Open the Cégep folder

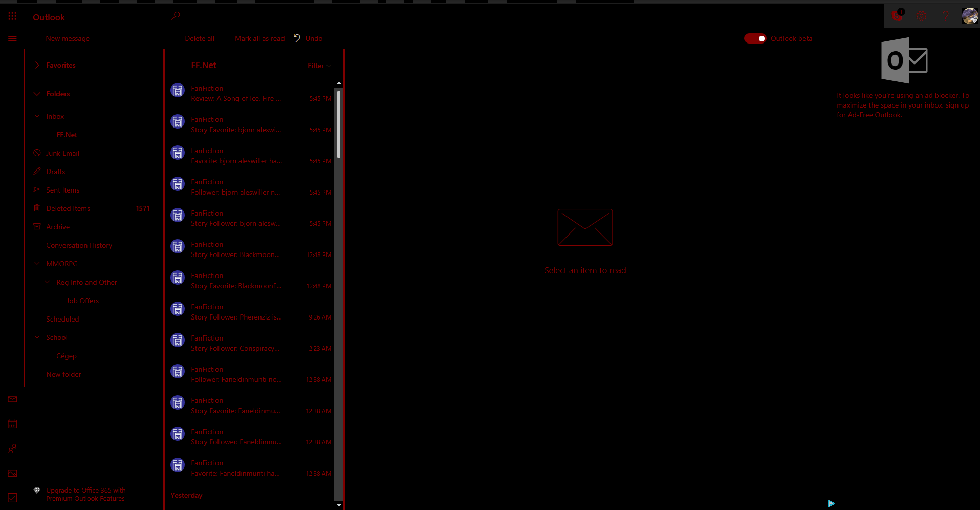point(67,356)
